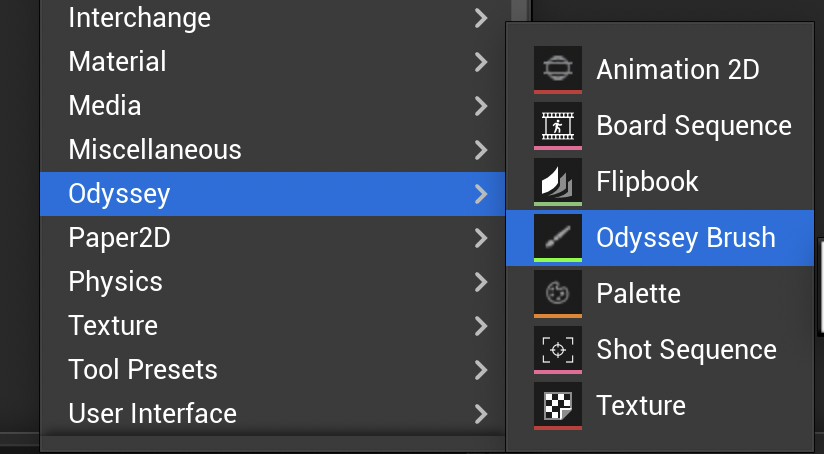The height and width of the screenshot is (454, 824).
Task: Expand the Material submenu arrow
Action: click(x=481, y=62)
